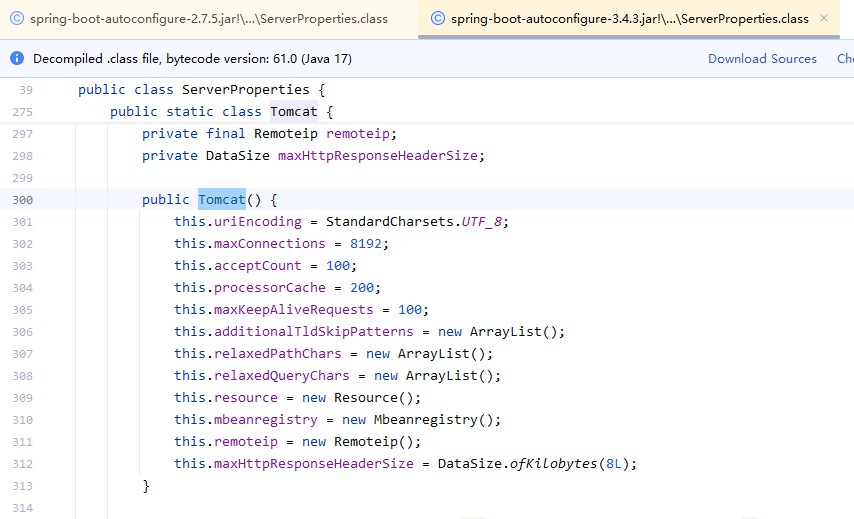
Task: Select the spring-boot-autoconfigure-3.4.3.jar ServerProperties.class tab
Action: [629, 19]
